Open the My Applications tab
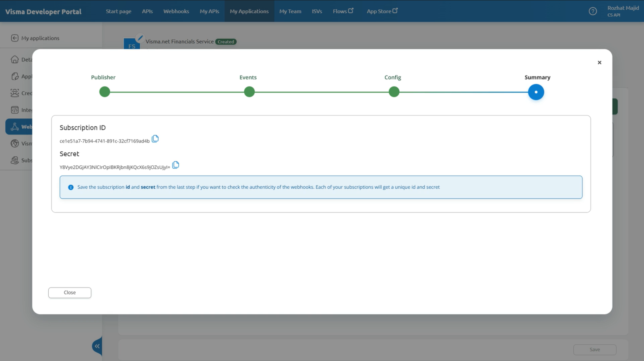The width and height of the screenshot is (644, 361). [249, 11]
